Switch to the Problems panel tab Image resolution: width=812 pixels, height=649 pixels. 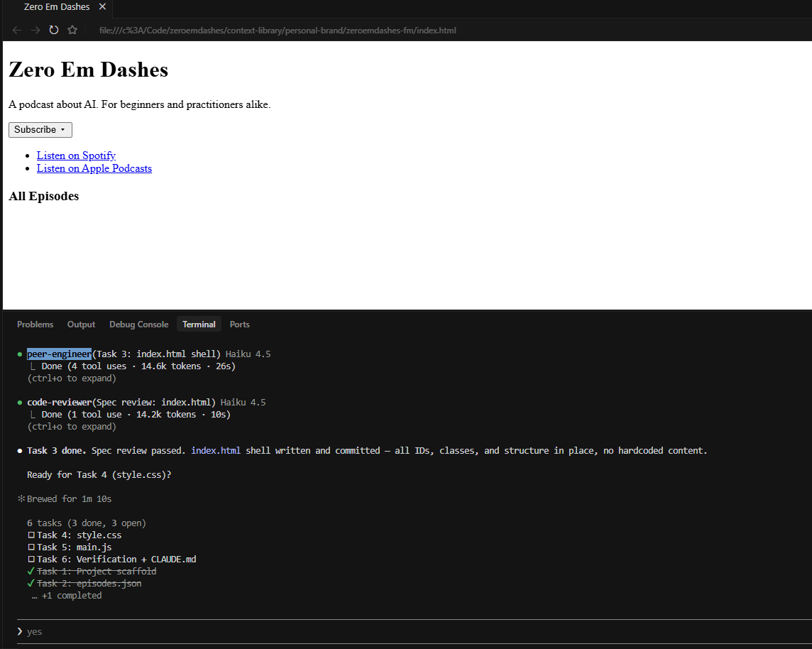[35, 324]
